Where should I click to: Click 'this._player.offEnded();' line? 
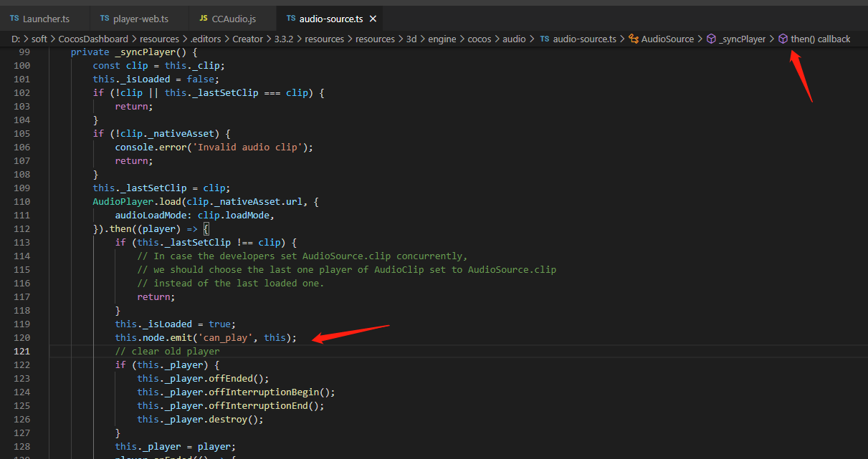coord(203,378)
